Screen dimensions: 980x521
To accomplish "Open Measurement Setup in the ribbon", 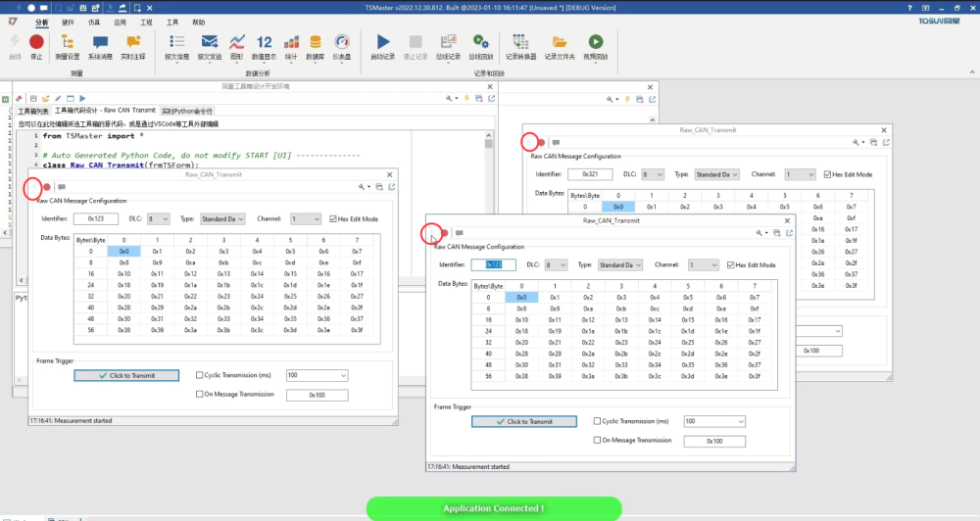I will (x=69, y=42).
